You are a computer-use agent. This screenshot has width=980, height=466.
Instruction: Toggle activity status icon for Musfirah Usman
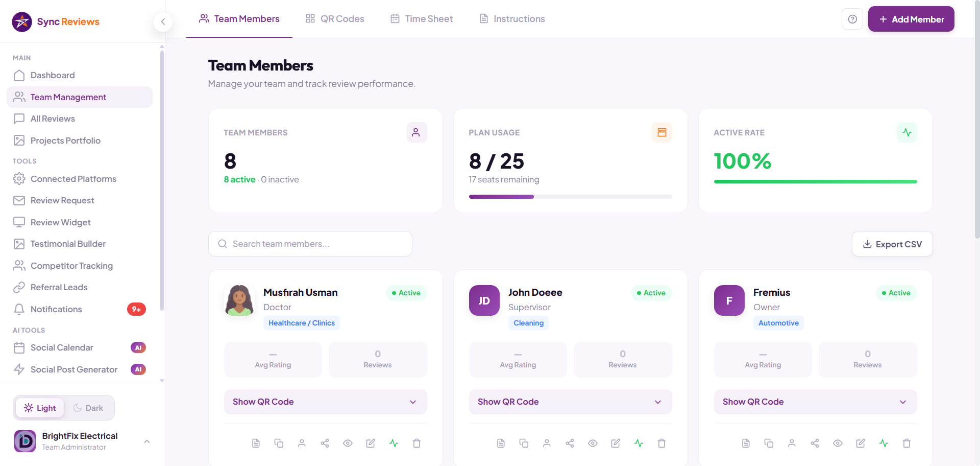click(x=394, y=443)
